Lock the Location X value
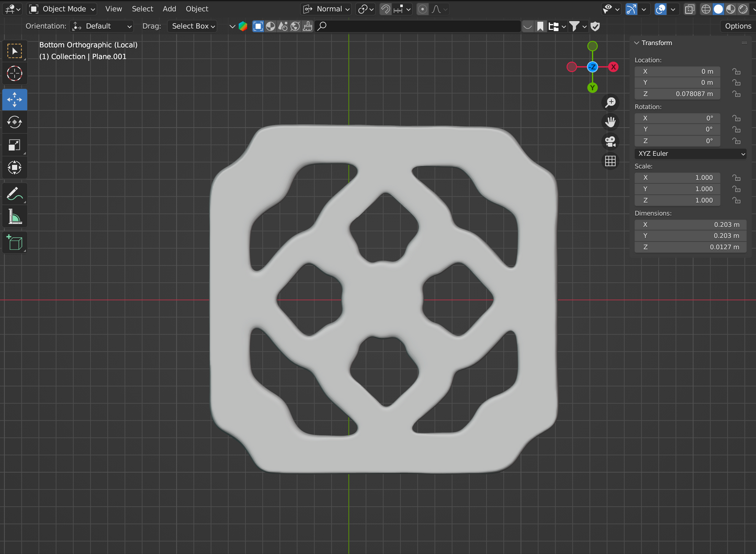Screen dimensions: 756x554 (737, 72)
